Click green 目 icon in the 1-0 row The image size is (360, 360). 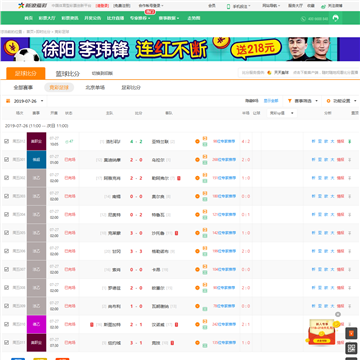pyautogui.click(x=205, y=308)
